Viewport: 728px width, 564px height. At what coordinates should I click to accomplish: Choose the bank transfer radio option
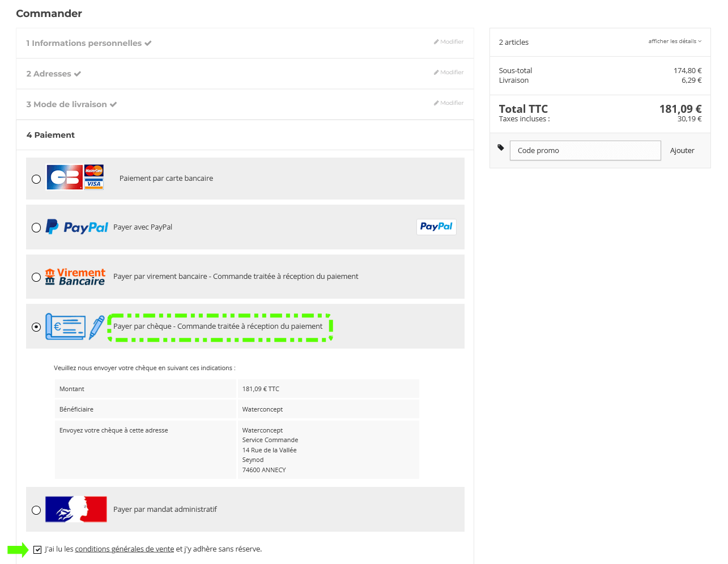tap(36, 277)
